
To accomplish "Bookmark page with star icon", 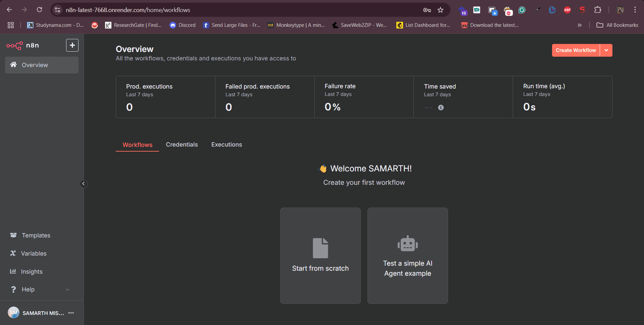I will (440, 10).
